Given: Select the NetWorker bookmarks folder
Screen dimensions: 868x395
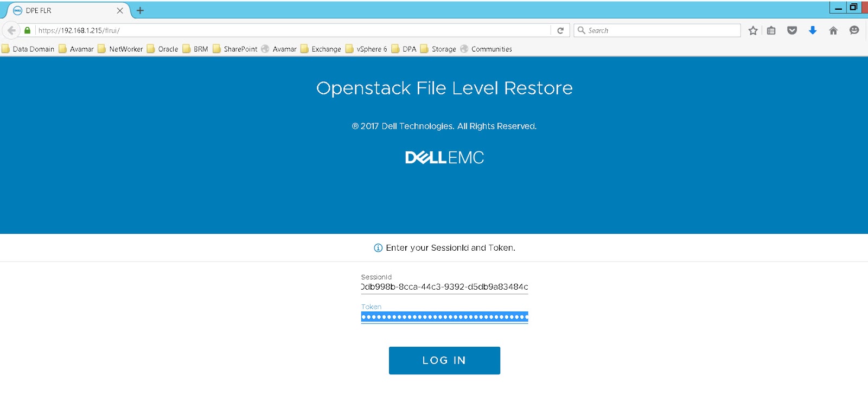Looking at the screenshot, I should 126,49.
